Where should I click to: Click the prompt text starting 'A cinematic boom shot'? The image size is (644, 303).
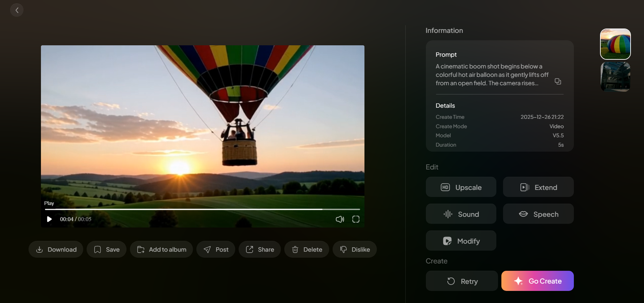click(x=492, y=75)
